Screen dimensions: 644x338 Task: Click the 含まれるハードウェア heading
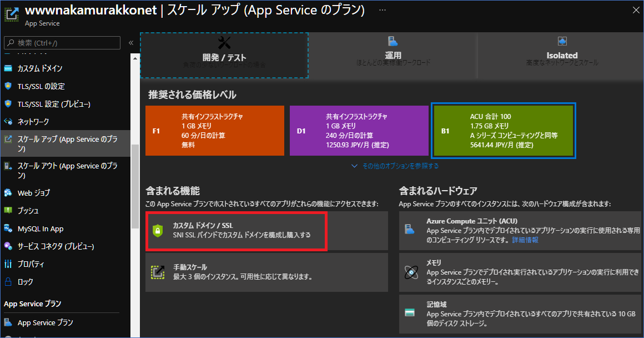pyautogui.click(x=438, y=191)
